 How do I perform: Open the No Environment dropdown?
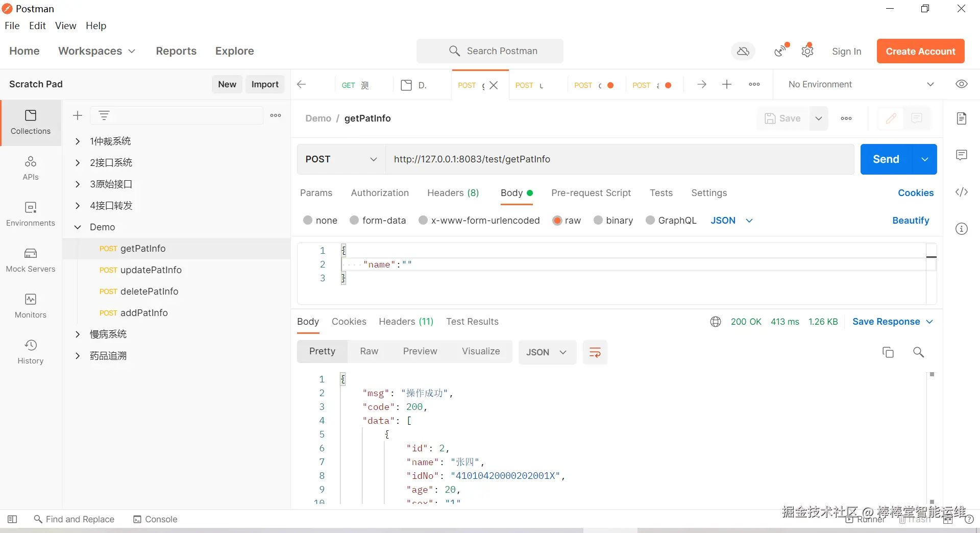click(861, 84)
